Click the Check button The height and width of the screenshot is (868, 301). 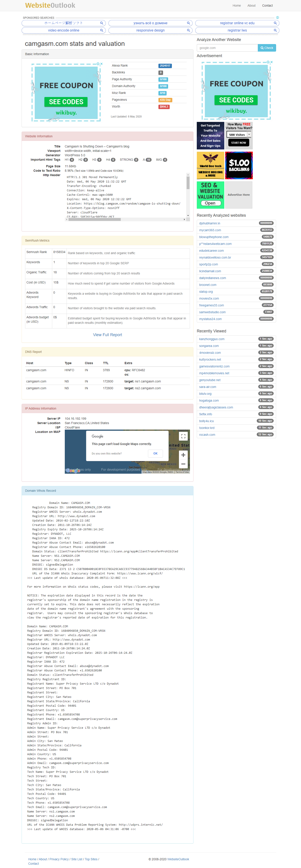267,48
